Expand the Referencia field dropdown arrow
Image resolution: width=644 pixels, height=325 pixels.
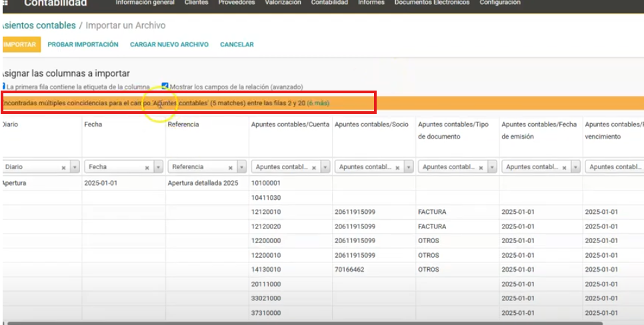pos(241,168)
